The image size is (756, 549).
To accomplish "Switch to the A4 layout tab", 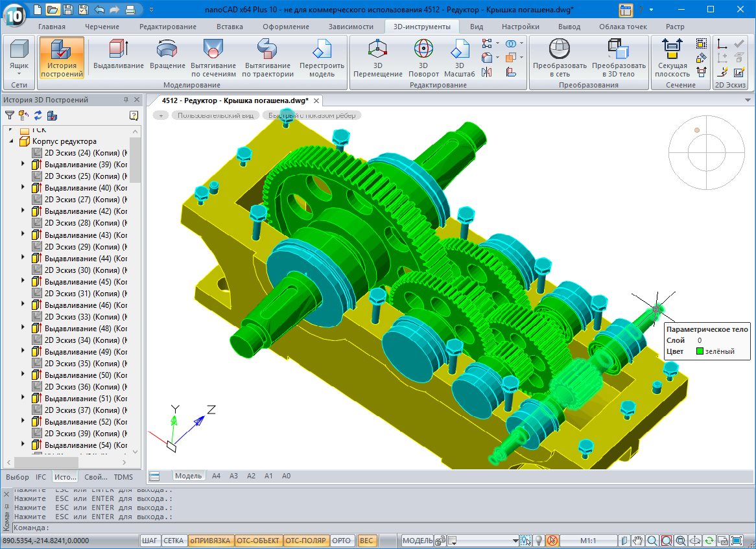I will pos(216,476).
